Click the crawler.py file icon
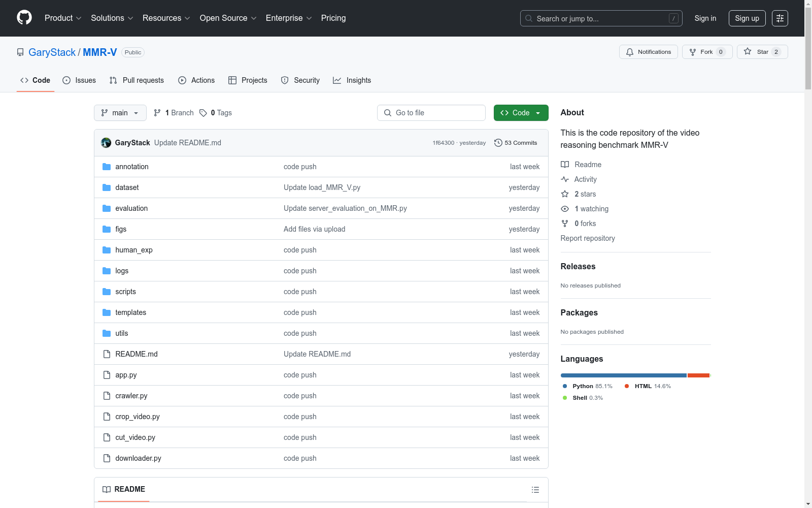This screenshot has height=508, width=812. 107,396
